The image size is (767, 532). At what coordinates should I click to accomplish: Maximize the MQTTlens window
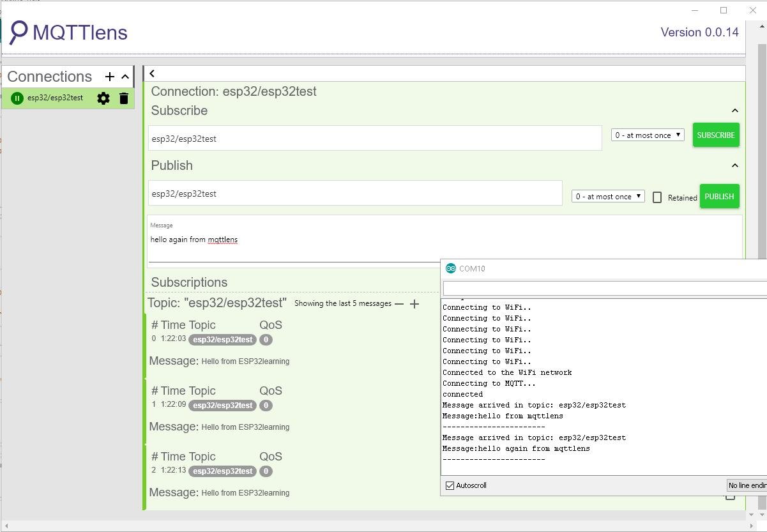point(724,10)
